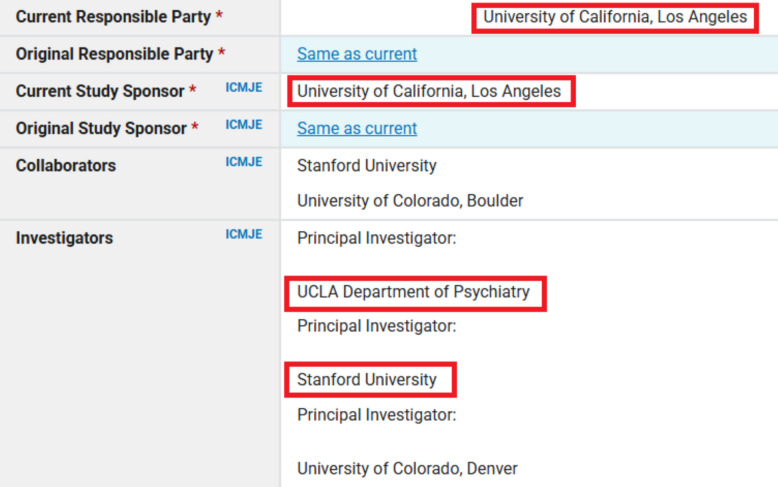Click the Current Study Sponsor label
Viewport: 778px width, 487px height.
tap(100, 91)
